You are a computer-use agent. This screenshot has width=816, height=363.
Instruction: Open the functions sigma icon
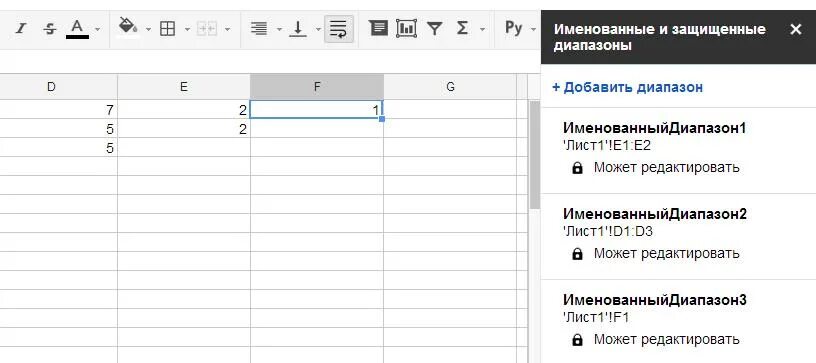462,28
